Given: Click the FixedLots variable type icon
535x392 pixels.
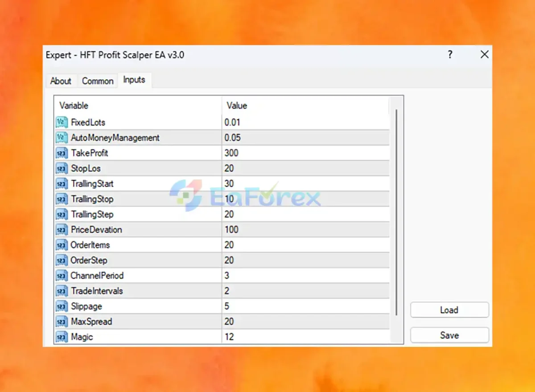Looking at the screenshot, I should [62, 122].
